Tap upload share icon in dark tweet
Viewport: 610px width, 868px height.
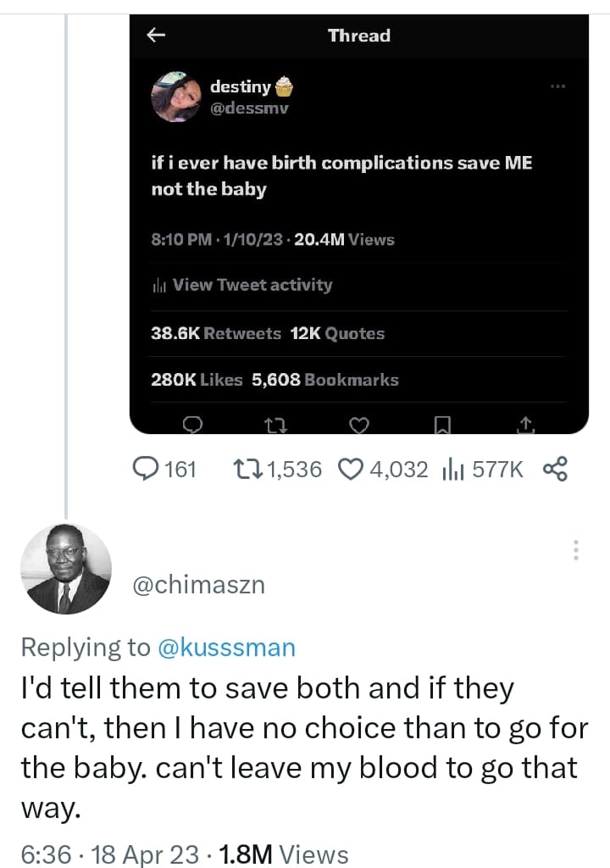[x=525, y=424]
